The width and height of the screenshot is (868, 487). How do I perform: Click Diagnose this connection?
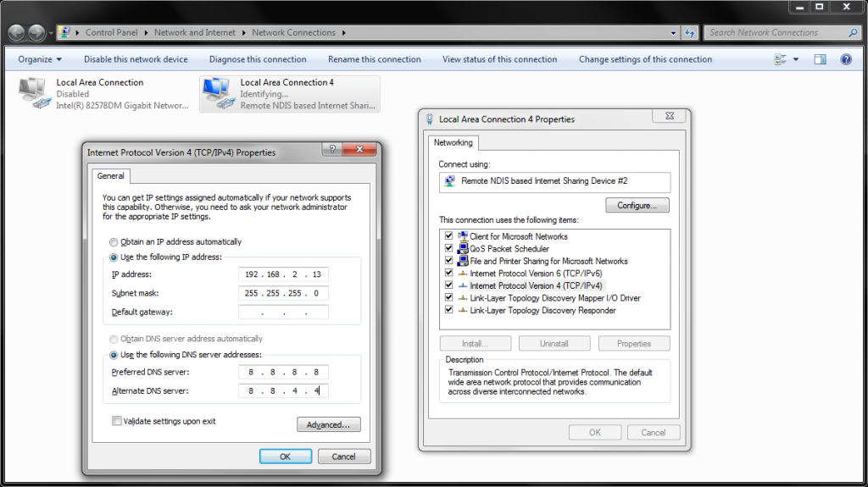pyautogui.click(x=258, y=59)
